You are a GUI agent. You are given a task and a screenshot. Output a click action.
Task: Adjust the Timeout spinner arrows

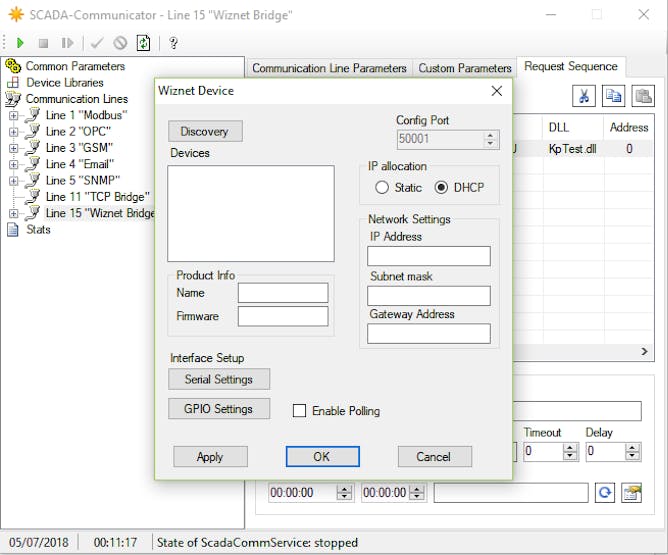coord(570,451)
